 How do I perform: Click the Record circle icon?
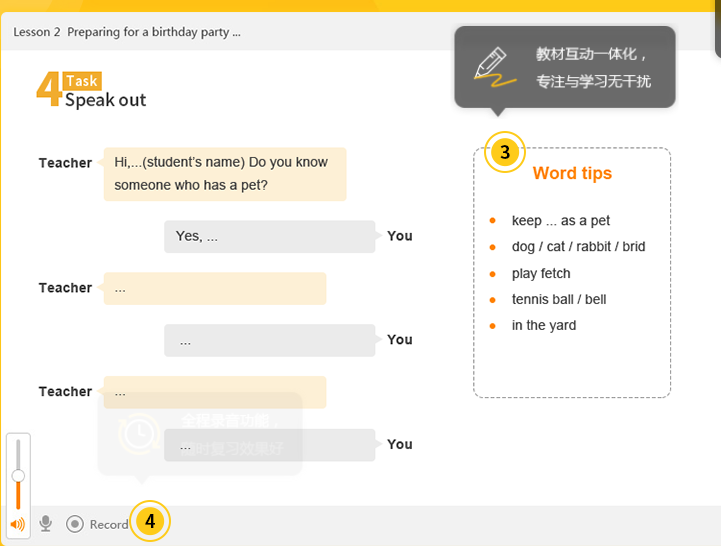74,524
